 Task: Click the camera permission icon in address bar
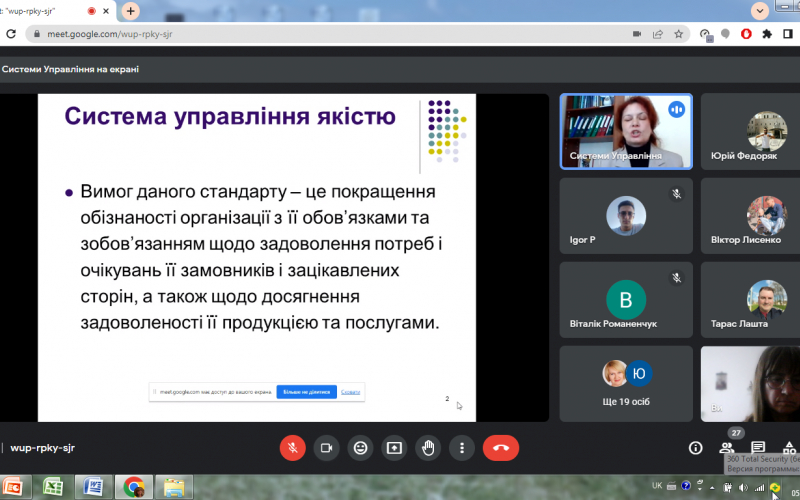637,34
